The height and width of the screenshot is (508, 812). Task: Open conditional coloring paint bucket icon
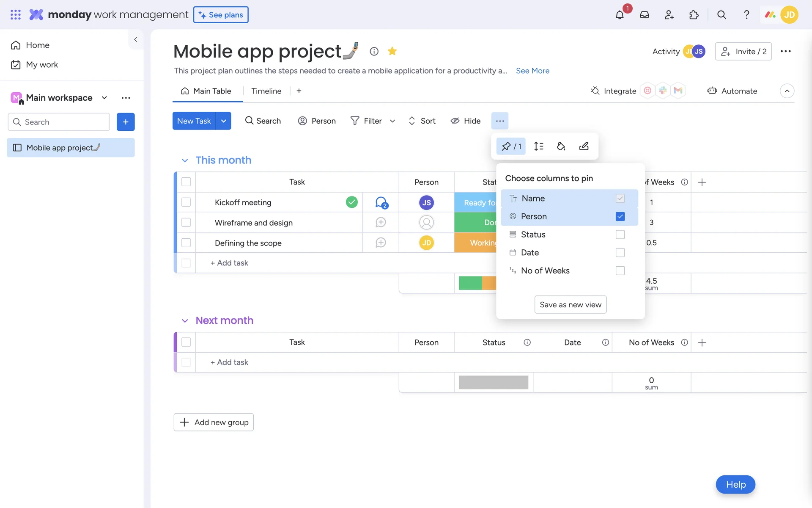pos(561,146)
